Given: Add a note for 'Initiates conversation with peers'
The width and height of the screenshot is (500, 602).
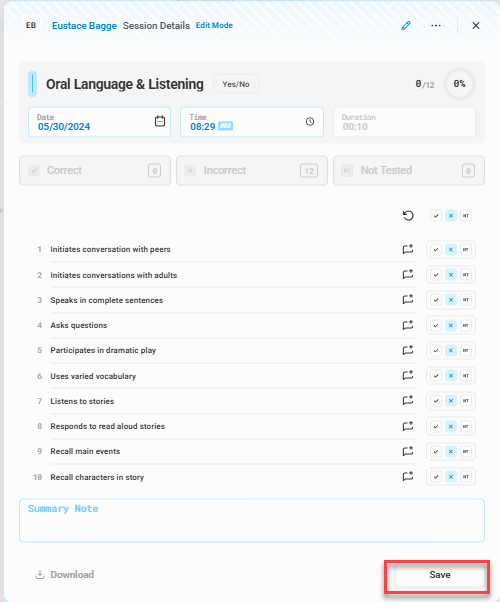Looking at the screenshot, I should point(408,249).
